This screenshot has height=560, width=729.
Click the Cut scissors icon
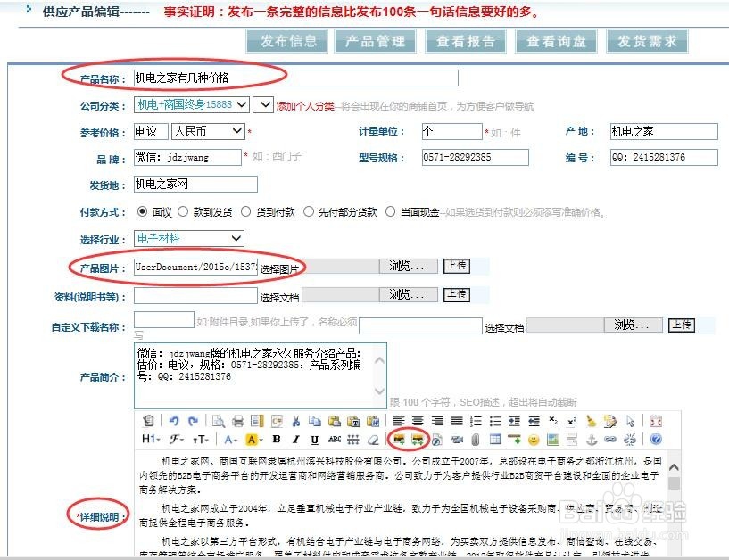pos(294,420)
